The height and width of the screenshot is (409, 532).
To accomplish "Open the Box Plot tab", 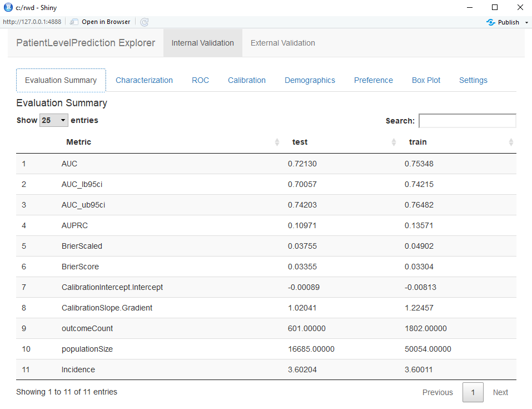I will click(x=426, y=80).
